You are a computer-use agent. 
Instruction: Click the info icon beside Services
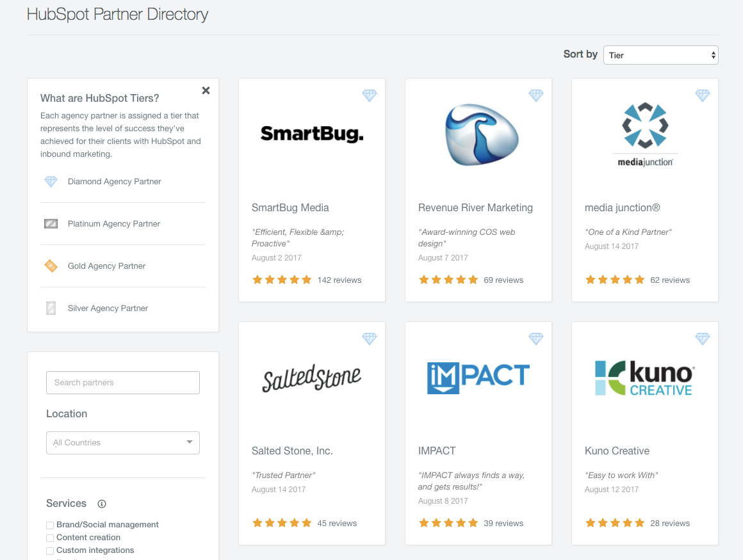[x=101, y=504]
